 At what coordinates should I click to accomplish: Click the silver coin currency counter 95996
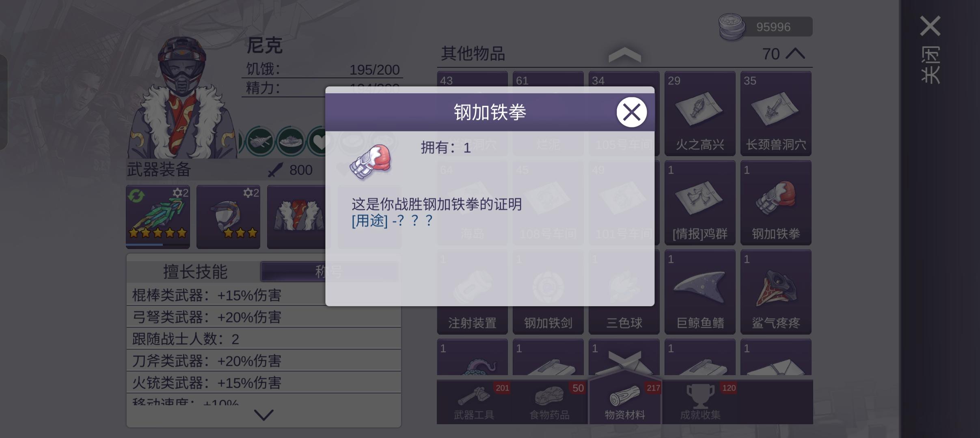click(x=766, y=27)
